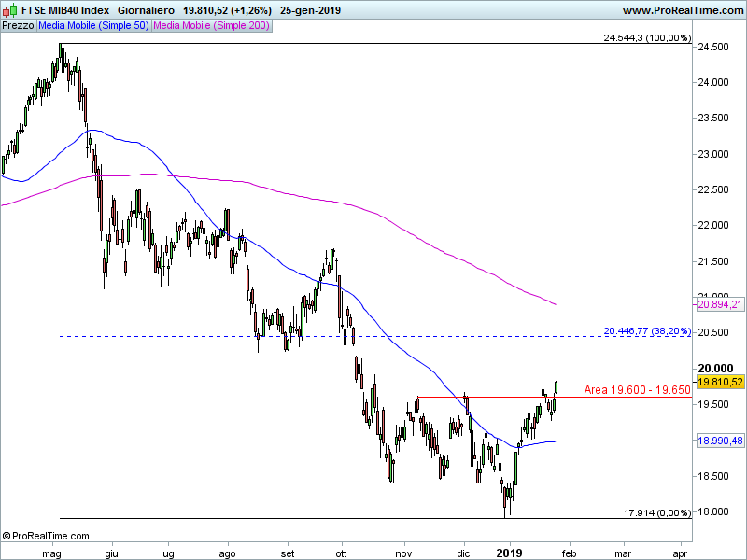The width and height of the screenshot is (747, 560).
Task: Click the bold 20.000 price axis label
Action: point(715,368)
